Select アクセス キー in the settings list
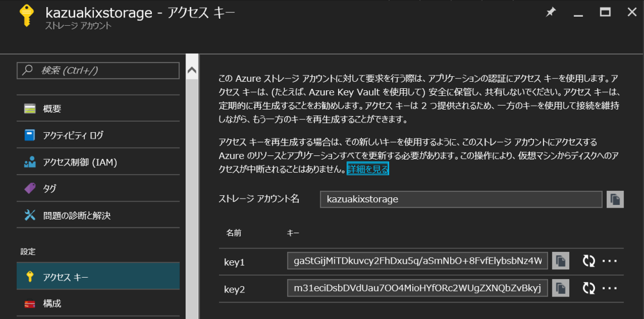 coord(98,277)
